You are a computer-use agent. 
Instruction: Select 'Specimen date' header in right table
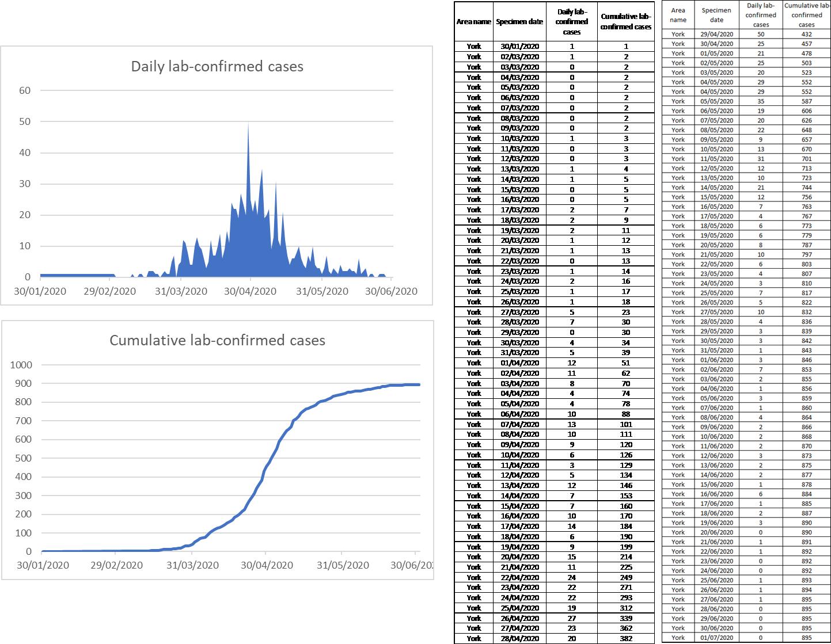click(716, 15)
